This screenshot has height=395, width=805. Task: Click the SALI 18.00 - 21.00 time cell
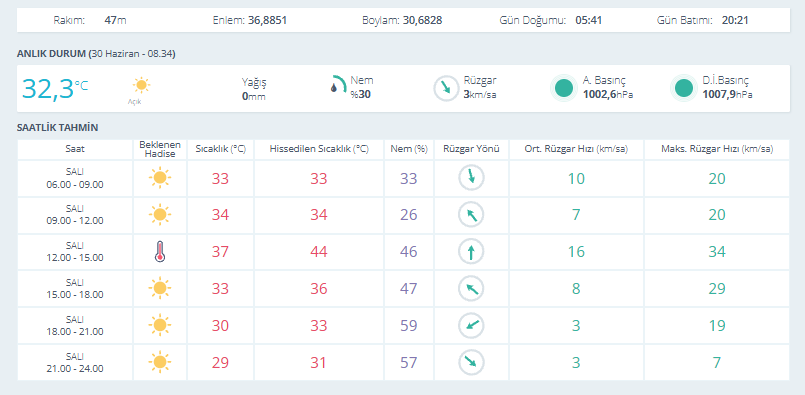click(x=75, y=325)
